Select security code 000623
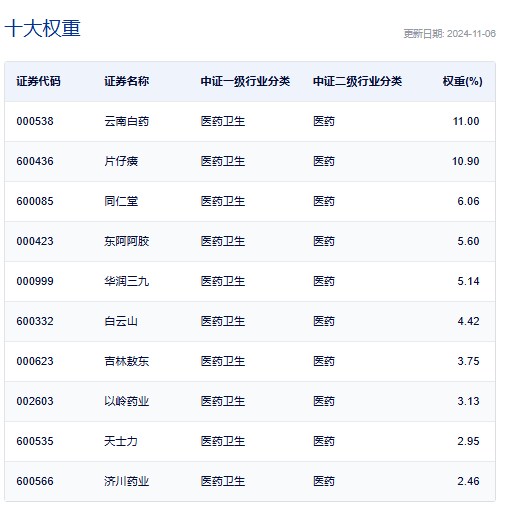 click(35, 361)
